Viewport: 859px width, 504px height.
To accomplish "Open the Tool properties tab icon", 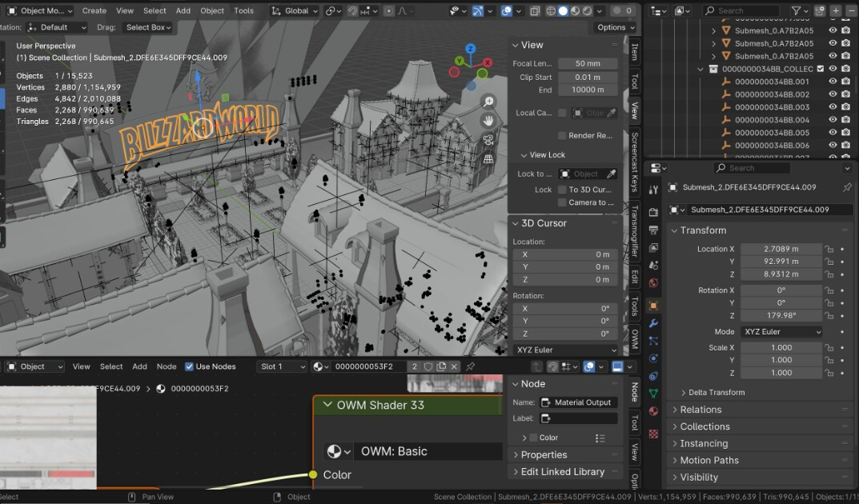I will point(653,190).
